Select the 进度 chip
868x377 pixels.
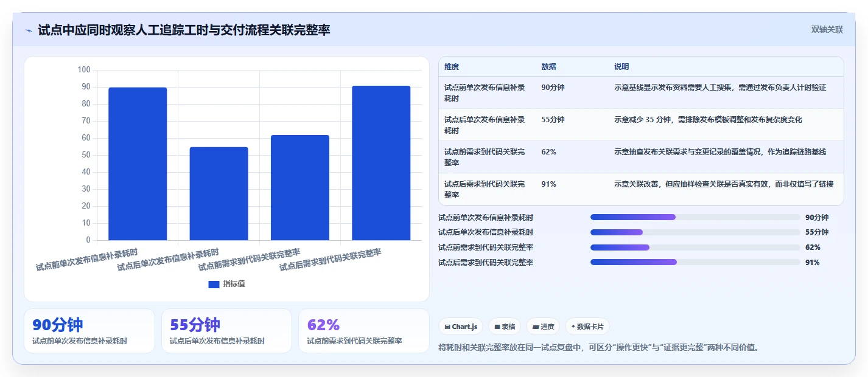(x=543, y=327)
